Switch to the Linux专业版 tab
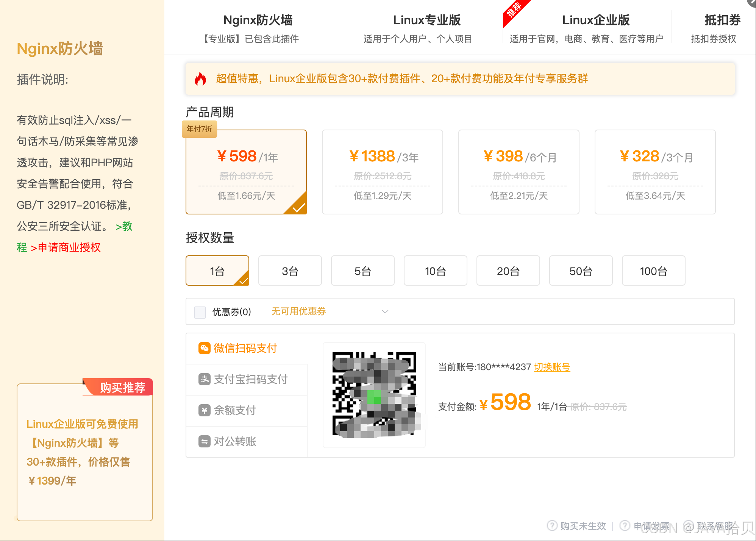Screen dimensions: 756x541 coord(418,28)
